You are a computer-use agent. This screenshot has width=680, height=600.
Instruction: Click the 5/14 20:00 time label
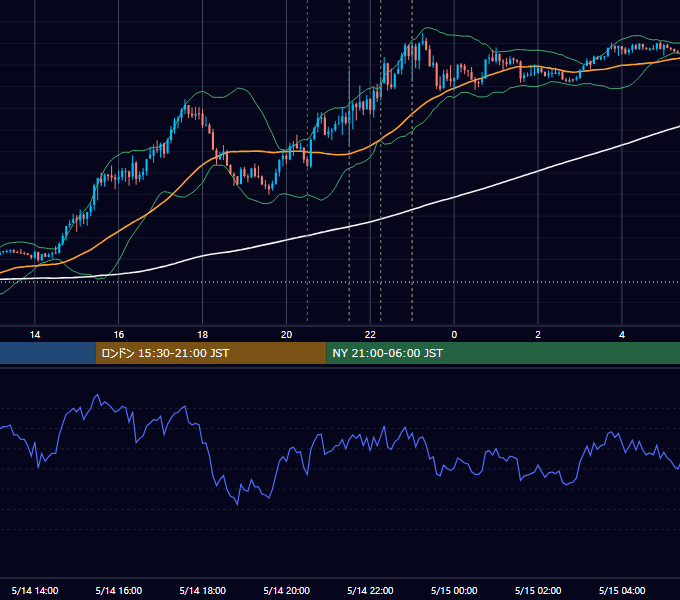click(286, 590)
